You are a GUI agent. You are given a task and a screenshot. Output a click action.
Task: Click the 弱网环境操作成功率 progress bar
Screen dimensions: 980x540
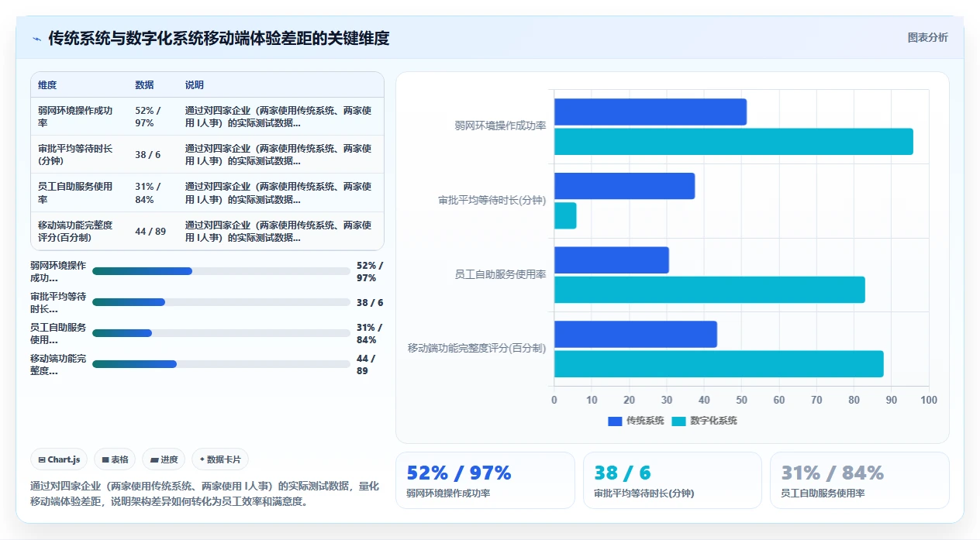221,271
